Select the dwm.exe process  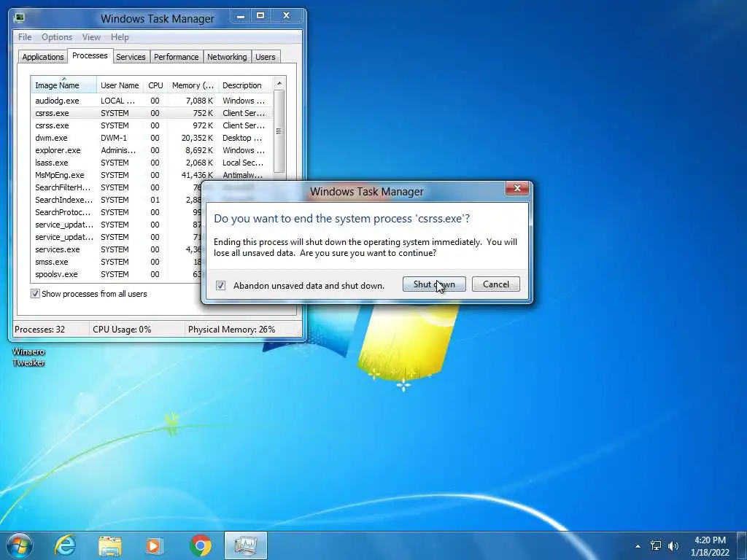(152, 138)
